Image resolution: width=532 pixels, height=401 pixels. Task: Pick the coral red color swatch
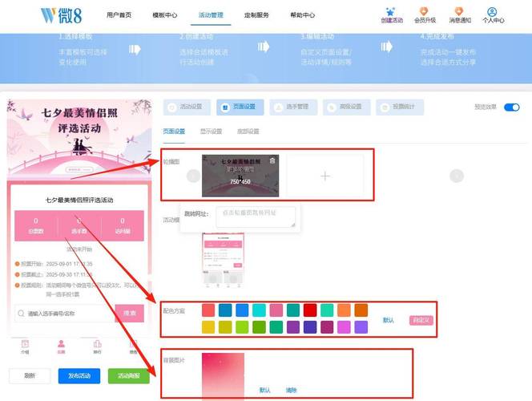(208, 310)
